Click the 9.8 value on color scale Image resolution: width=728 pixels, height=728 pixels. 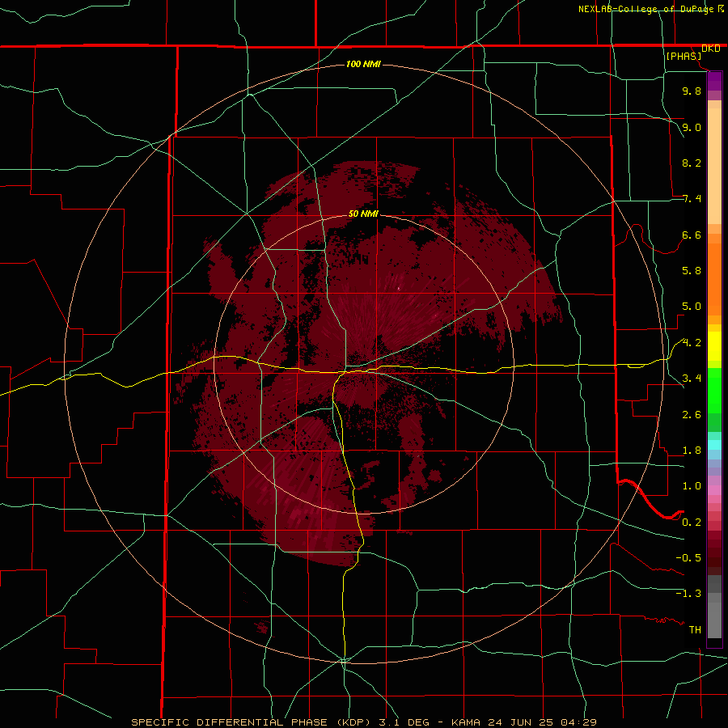[x=692, y=91]
